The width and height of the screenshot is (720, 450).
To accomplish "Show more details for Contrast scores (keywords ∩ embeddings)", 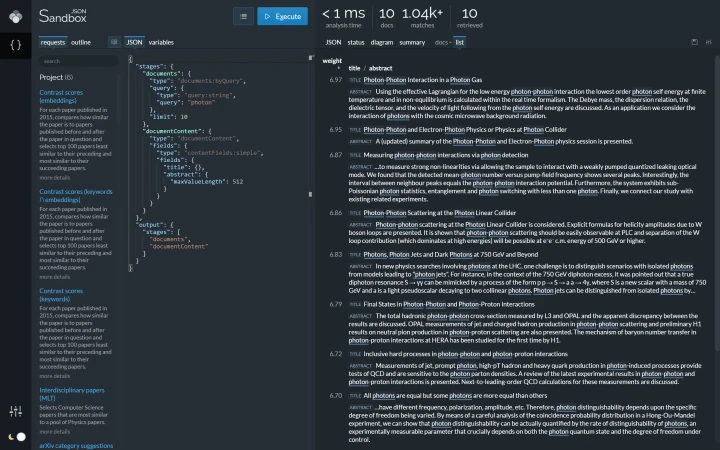I will tap(55, 277).
